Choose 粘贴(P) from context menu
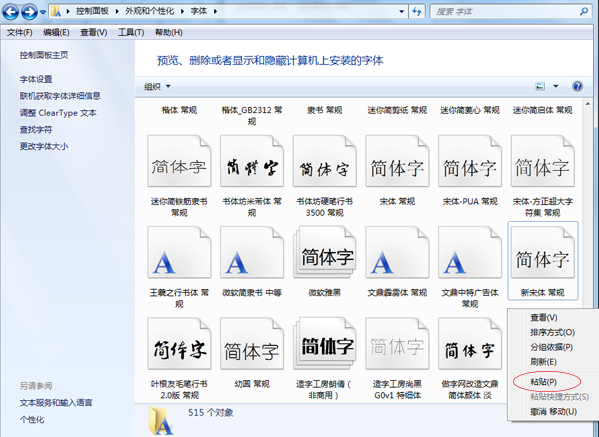 544,382
